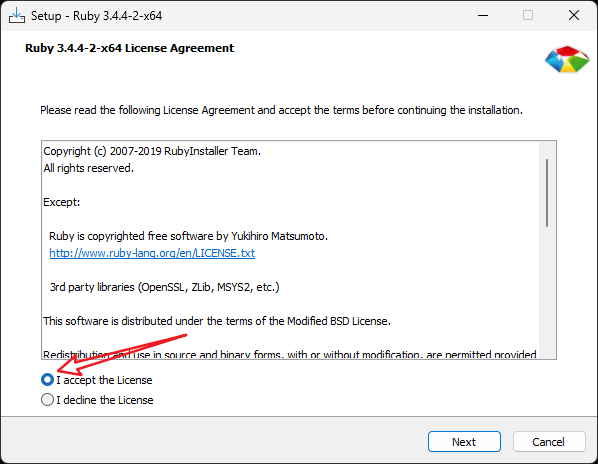Click the red arrow annotation

pyautogui.click(x=121, y=353)
